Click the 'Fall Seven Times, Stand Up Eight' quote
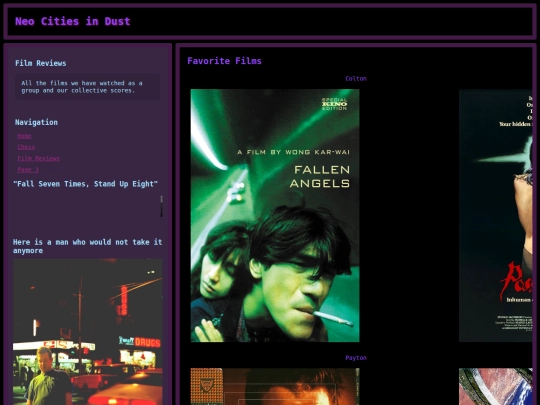Image resolution: width=540 pixels, height=405 pixels. click(x=85, y=184)
